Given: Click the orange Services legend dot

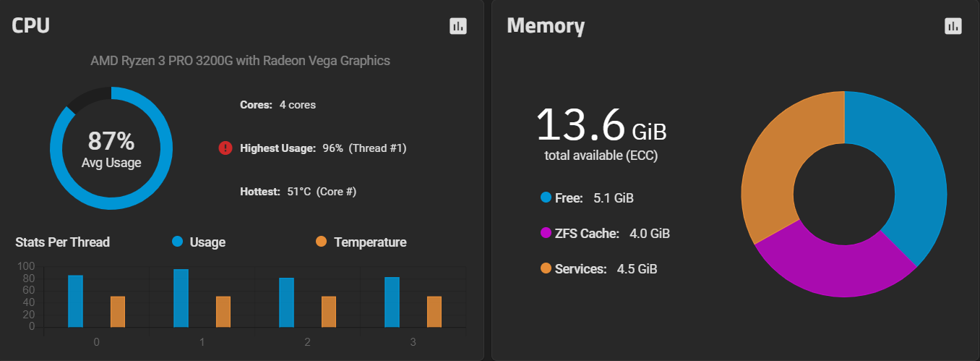Looking at the screenshot, I should pyautogui.click(x=546, y=269).
